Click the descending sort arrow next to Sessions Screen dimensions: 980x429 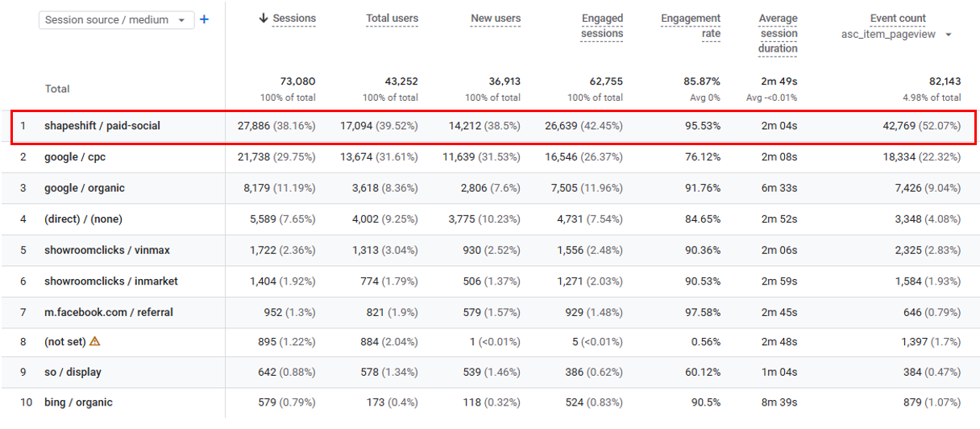[x=263, y=19]
